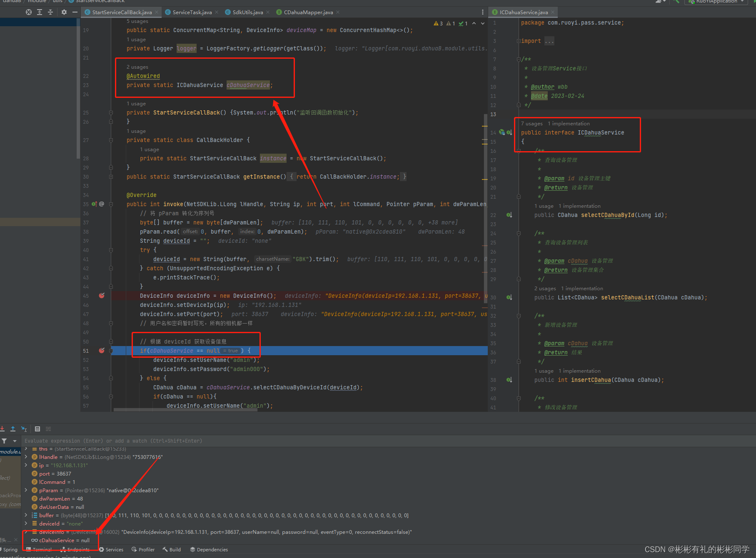This screenshot has width=756, height=558.
Task: Click the Expand All icon in project panel
Action: pyautogui.click(x=40, y=12)
